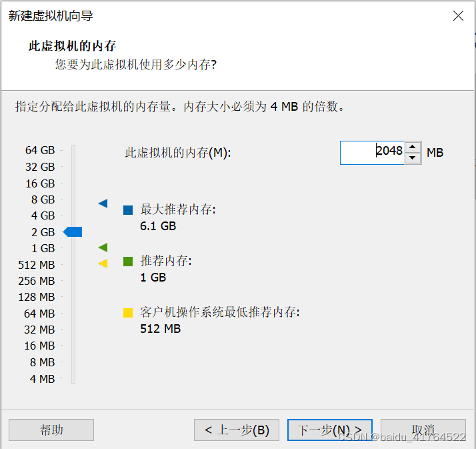Click the 帮助 button
The image size is (476, 449).
pyautogui.click(x=51, y=430)
